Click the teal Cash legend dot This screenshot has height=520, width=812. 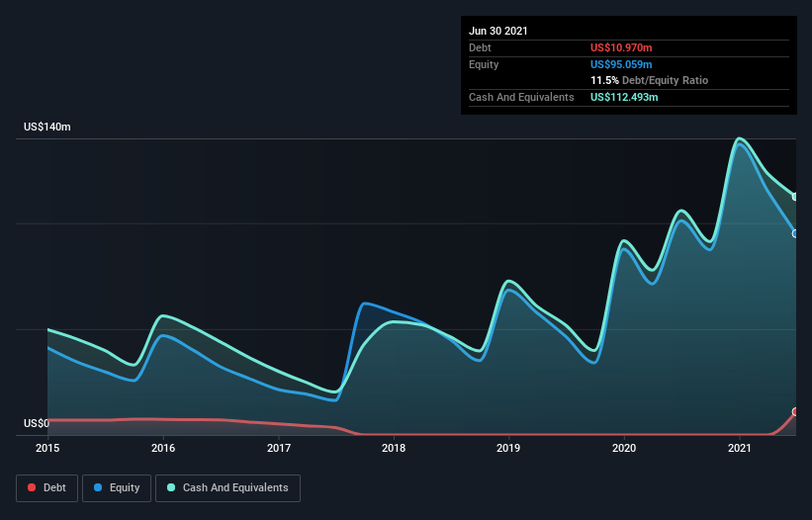coord(171,487)
